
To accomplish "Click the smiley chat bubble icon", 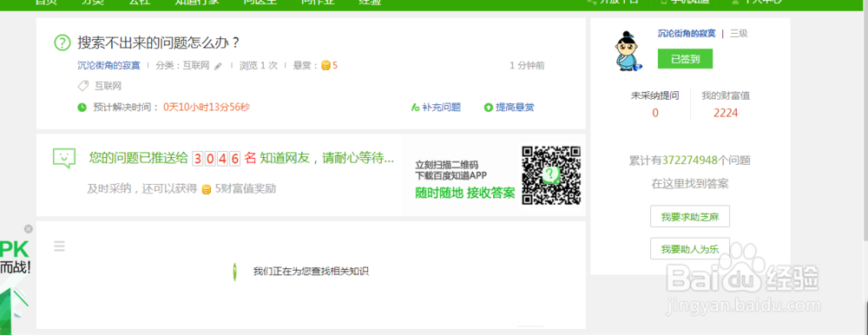I will click(x=63, y=158).
